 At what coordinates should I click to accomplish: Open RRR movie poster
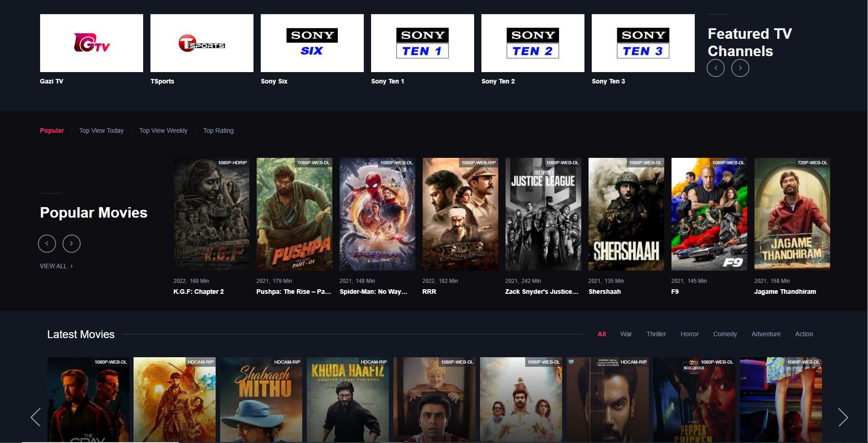coord(460,214)
